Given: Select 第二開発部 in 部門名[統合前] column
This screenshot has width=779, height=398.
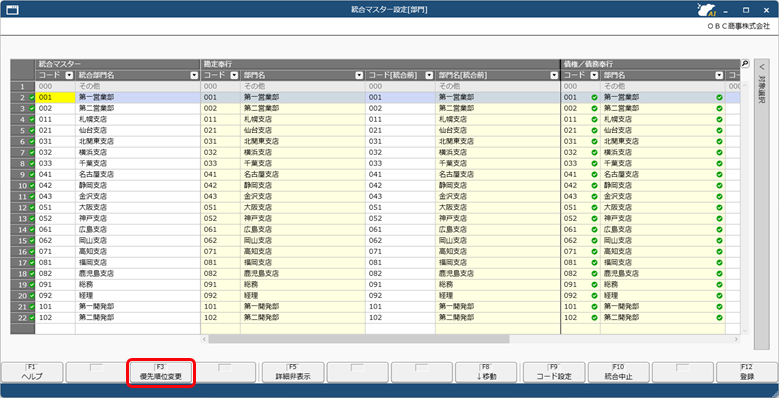Looking at the screenshot, I should point(497,317).
